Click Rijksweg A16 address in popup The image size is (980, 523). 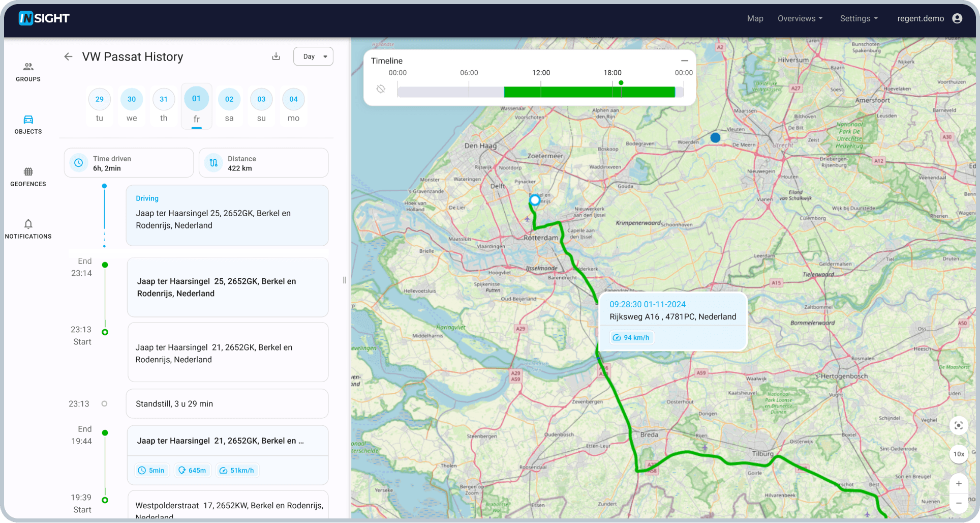pos(673,316)
